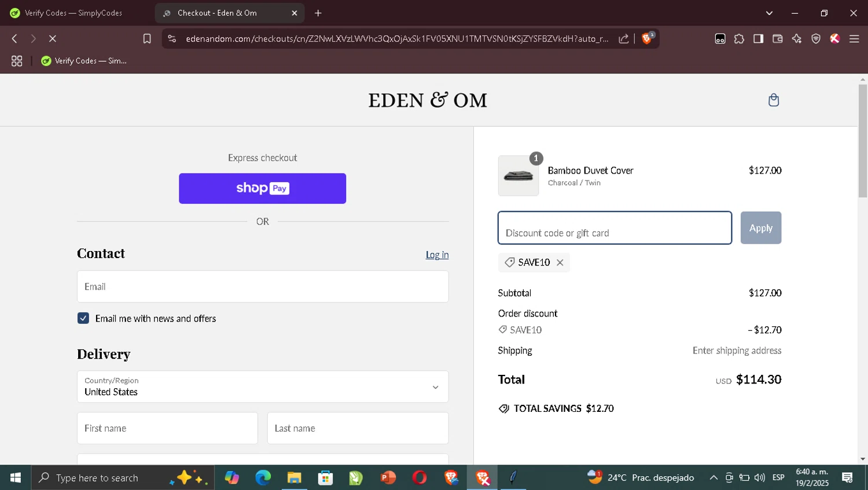Focus the First name field
Screen dimensions: 868x490
167,428
